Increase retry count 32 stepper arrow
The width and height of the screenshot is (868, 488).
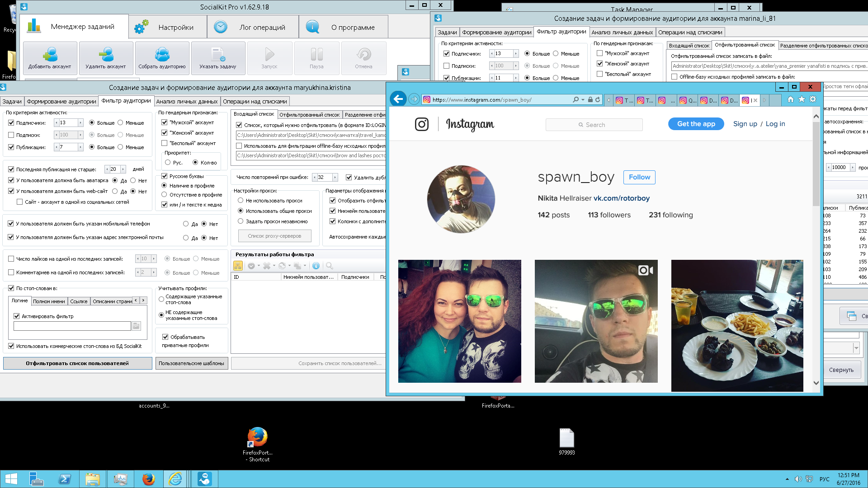(x=335, y=178)
